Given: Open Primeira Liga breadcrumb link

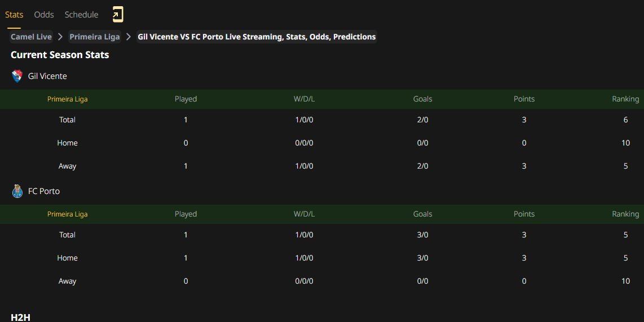Looking at the screenshot, I should pyautogui.click(x=95, y=37).
